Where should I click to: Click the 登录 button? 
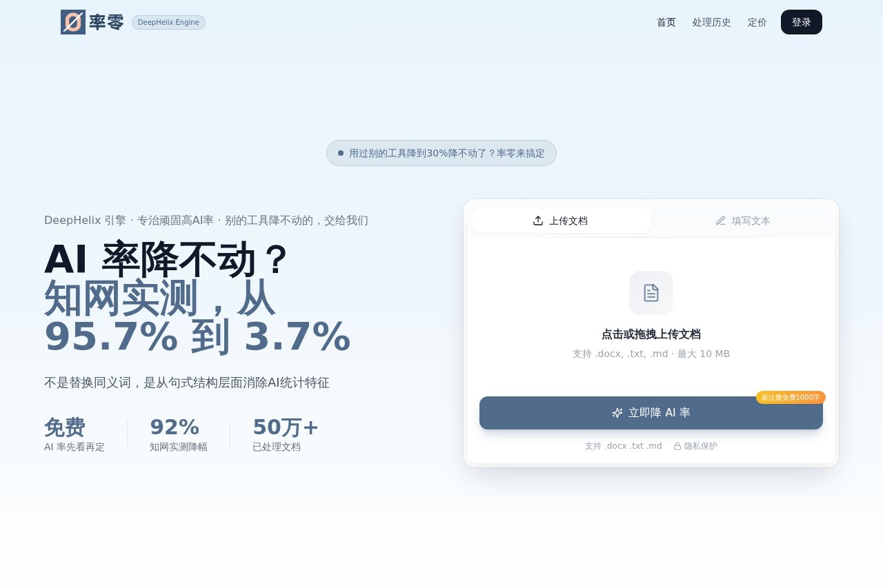[x=802, y=22]
